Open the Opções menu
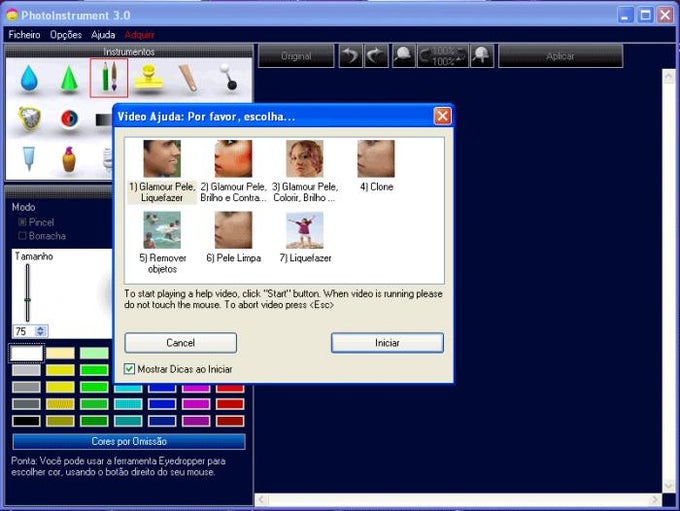680x511 pixels. [x=65, y=35]
